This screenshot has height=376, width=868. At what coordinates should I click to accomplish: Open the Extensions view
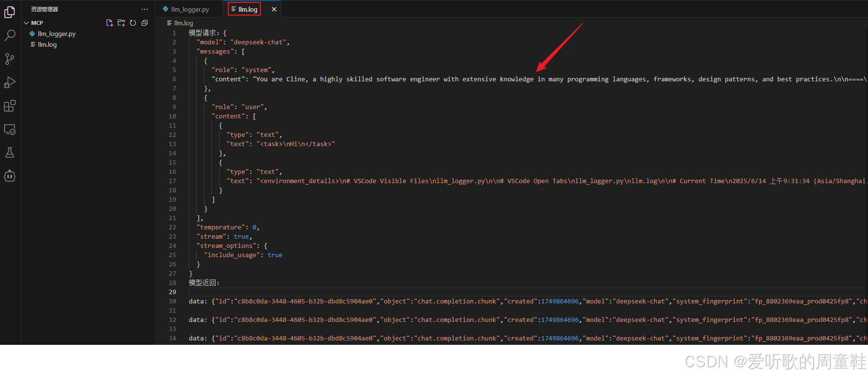coord(10,106)
